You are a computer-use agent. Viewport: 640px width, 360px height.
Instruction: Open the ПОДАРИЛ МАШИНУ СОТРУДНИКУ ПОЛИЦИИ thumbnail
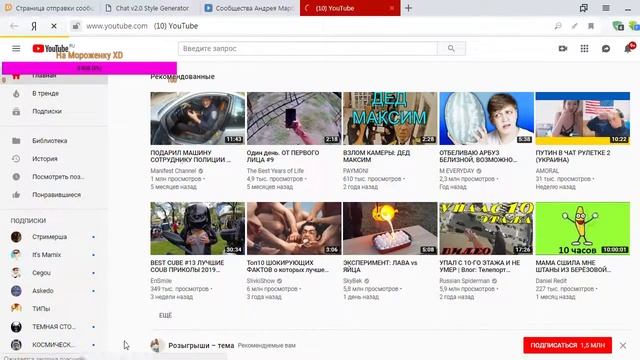[198, 118]
